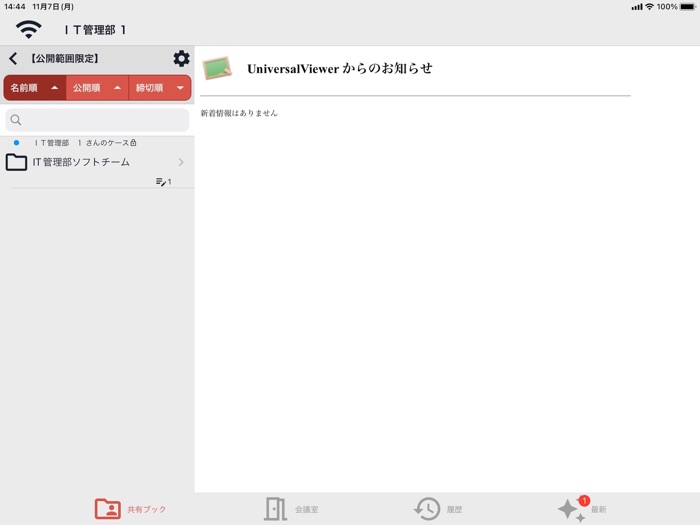The width and height of the screenshot is (700, 525).
Task: Tap the lock icon beside さんのケース
Action: (133, 143)
